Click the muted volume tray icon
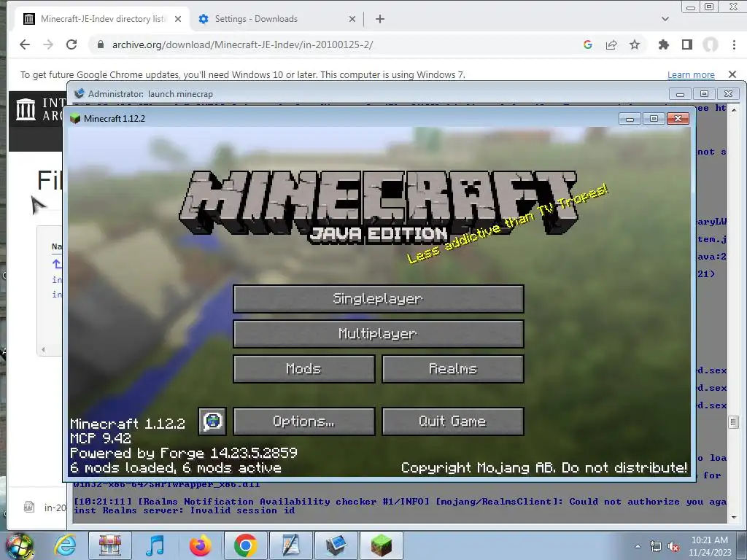Image resolution: width=747 pixels, height=560 pixels. 673,547
